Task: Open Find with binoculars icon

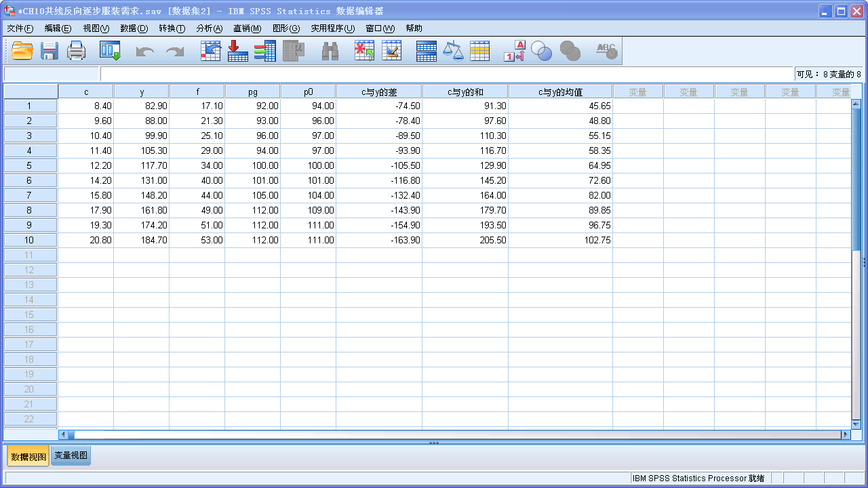Action: pos(330,52)
